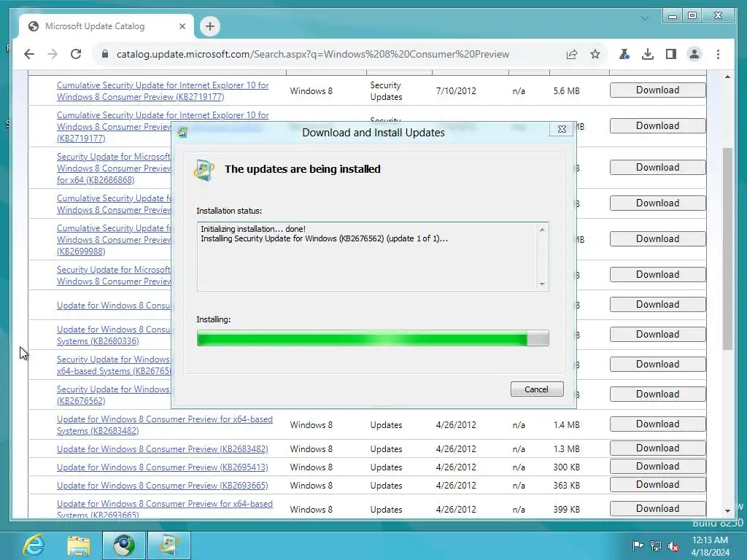The height and width of the screenshot is (560, 747).
Task: Cancel the update installation
Action: coord(537,389)
